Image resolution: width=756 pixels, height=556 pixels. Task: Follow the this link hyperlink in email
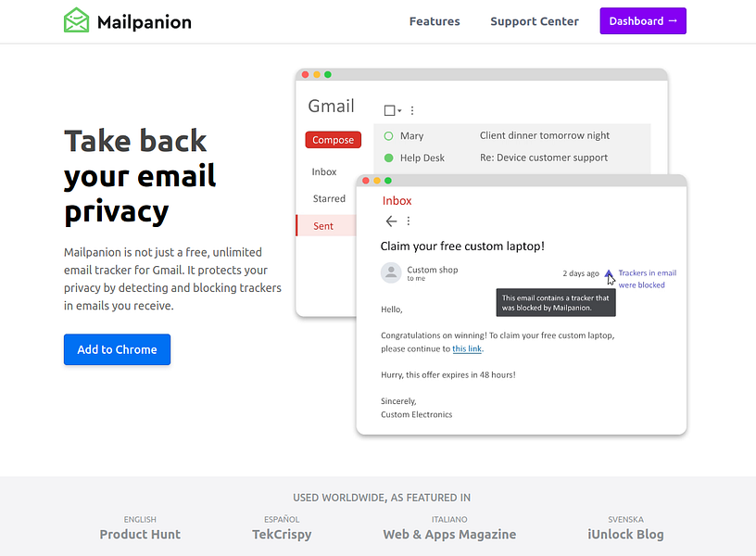467,348
